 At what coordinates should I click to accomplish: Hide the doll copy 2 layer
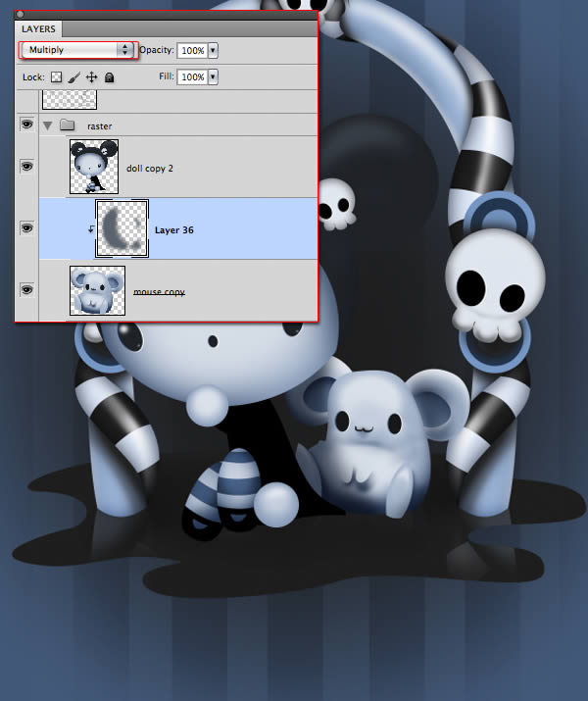pyautogui.click(x=26, y=167)
